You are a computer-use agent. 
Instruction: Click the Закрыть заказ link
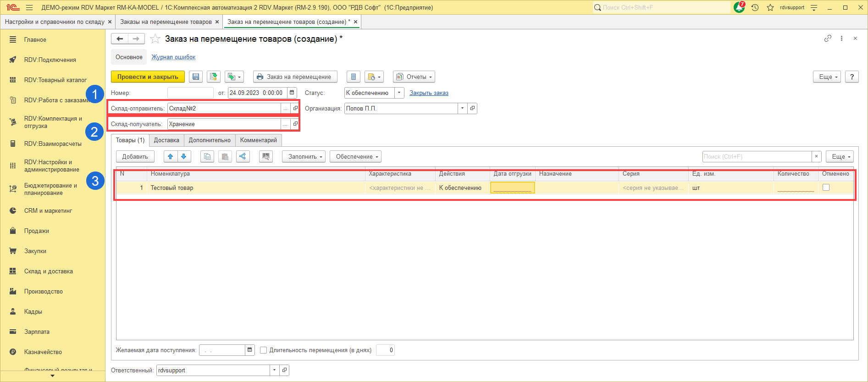point(429,93)
